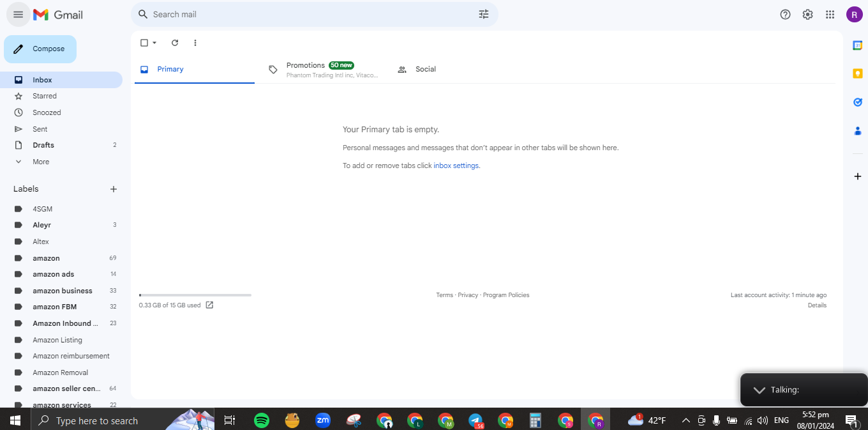This screenshot has width=868, height=430.
Task: Open Spotify from the taskbar
Action: pos(262,420)
